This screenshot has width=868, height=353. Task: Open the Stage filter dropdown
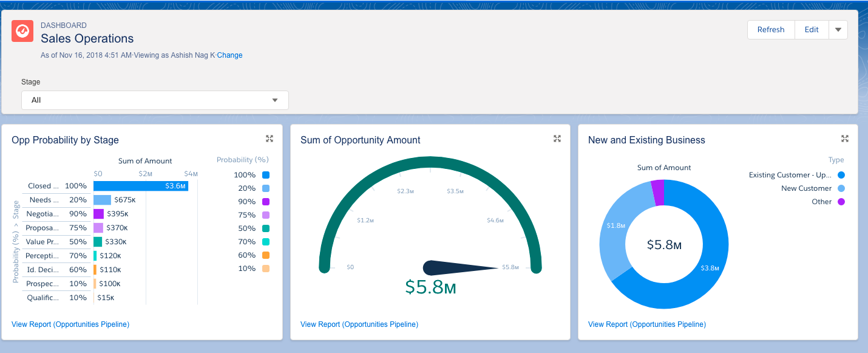(155, 100)
